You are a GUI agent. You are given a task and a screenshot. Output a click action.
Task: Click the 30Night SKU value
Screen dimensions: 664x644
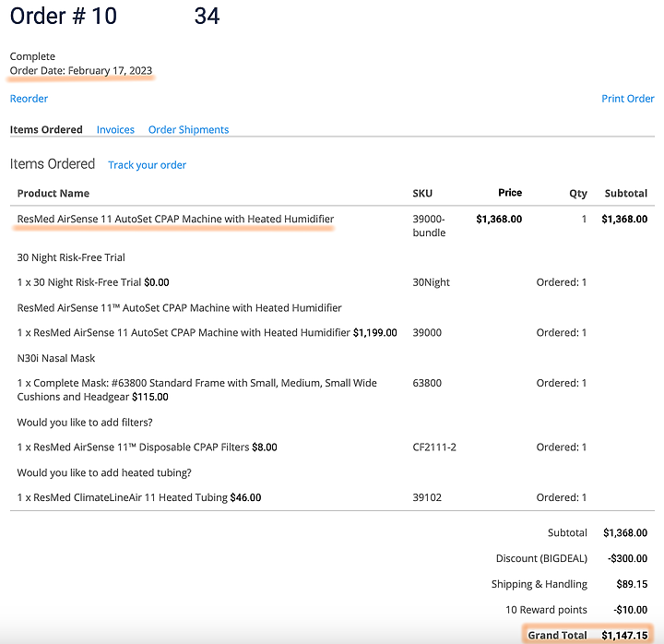(x=431, y=282)
